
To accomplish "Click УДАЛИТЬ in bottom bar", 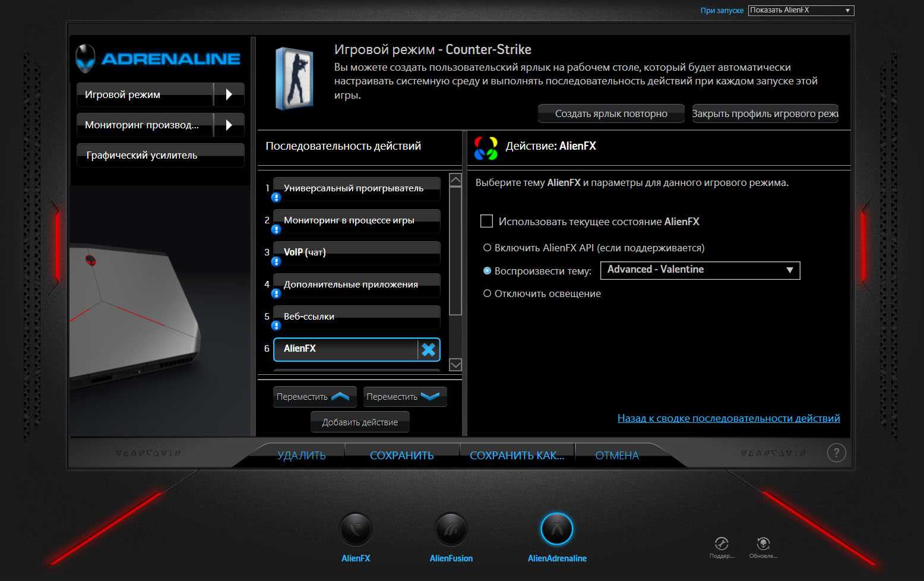I will (x=302, y=456).
